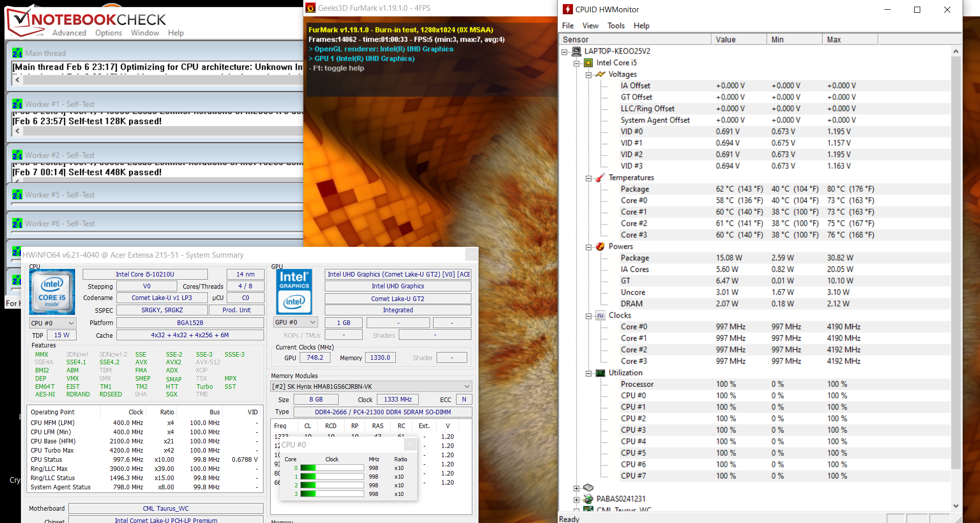Click the Worker #1 log scroll-left arrow

tap(18, 131)
